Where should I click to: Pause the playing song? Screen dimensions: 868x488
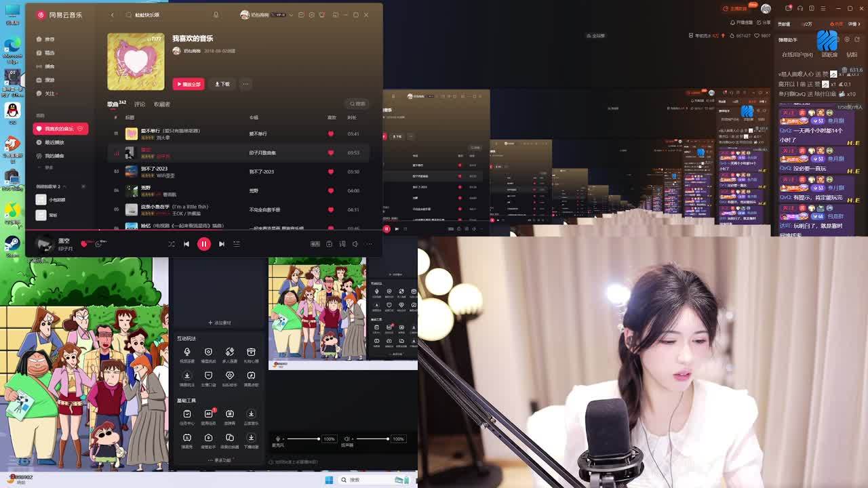pos(204,244)
